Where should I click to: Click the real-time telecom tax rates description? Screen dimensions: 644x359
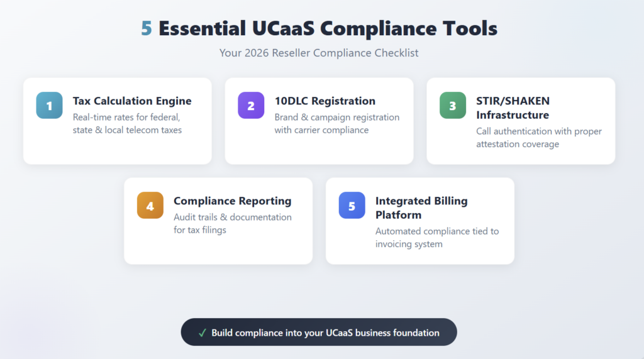[127, 123]
